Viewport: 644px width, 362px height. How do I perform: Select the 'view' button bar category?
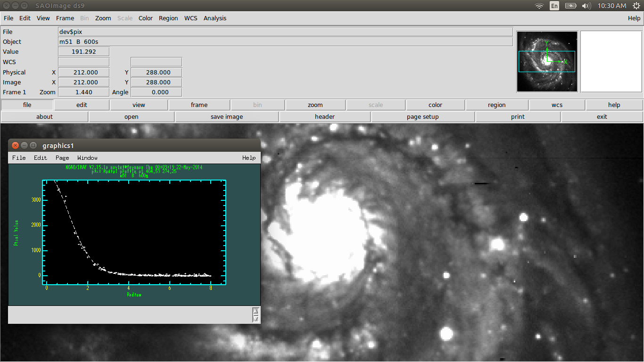pyautogui.click(x=139, y=105)
